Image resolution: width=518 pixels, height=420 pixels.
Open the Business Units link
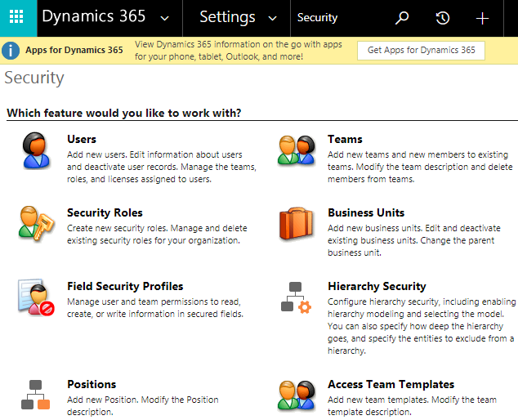[366, 212]
